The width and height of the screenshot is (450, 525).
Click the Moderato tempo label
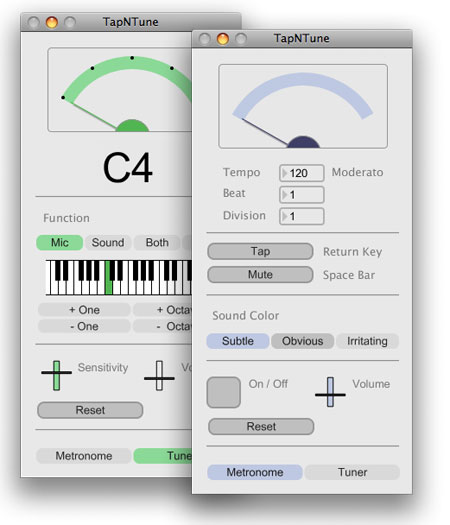point(357,172)
